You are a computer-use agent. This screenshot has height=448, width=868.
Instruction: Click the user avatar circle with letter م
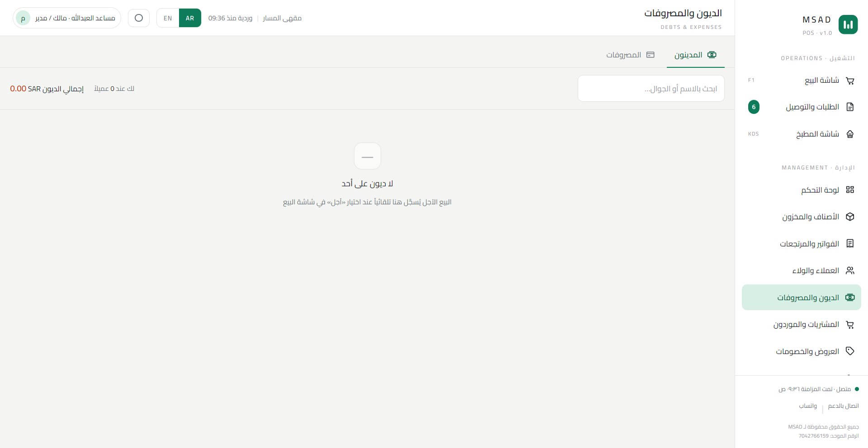click(x=23, y=18)
